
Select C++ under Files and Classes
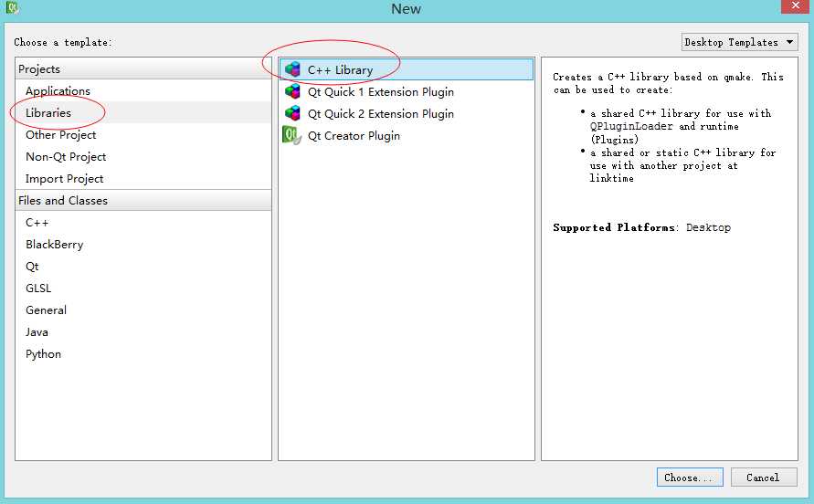pos(143,222)
